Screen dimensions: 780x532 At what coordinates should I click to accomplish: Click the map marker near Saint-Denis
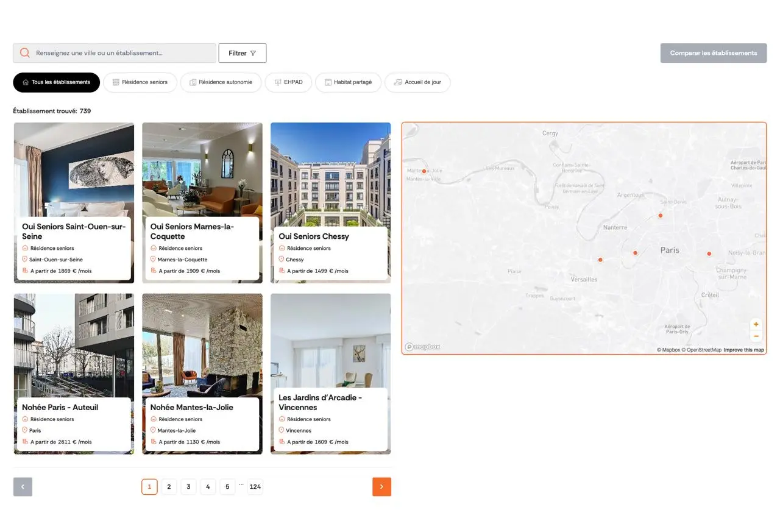point(660,215)
